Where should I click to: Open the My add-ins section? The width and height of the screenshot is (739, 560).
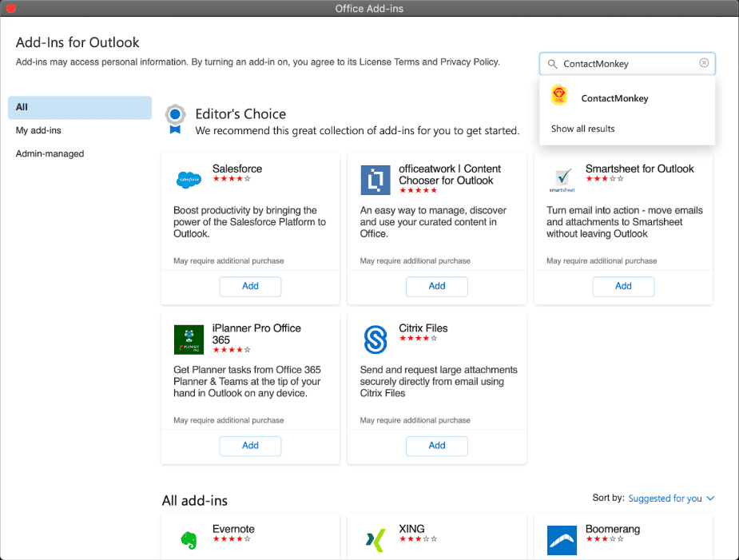[38, 130]
